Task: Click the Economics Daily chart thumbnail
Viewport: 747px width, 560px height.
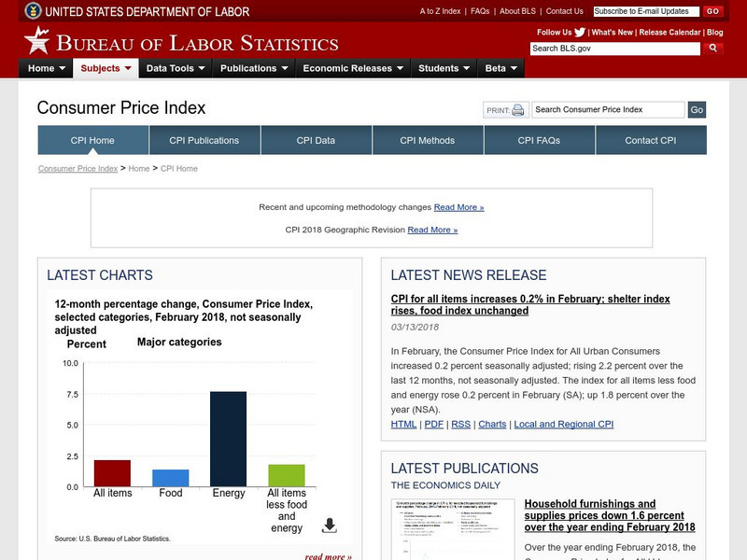Action: click(453, 529)
